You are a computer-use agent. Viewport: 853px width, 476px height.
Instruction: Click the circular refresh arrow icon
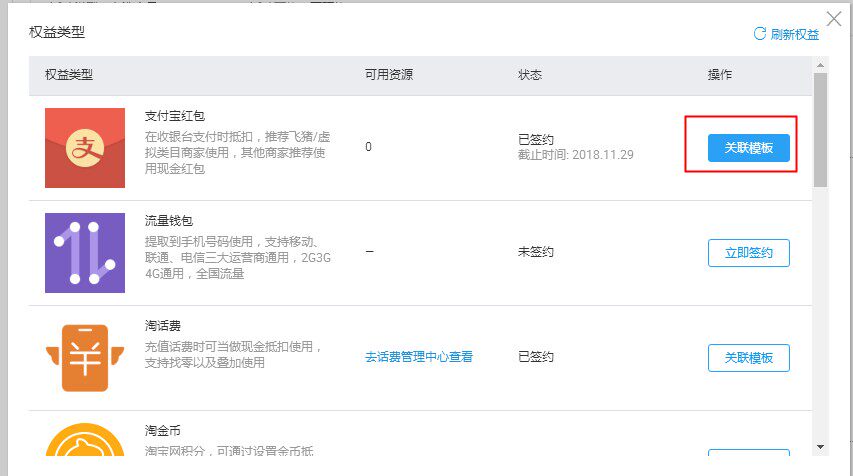click(759, 34)
